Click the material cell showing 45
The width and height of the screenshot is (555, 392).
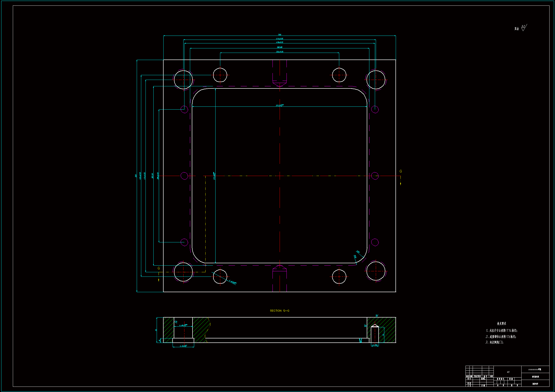(508, 372)
